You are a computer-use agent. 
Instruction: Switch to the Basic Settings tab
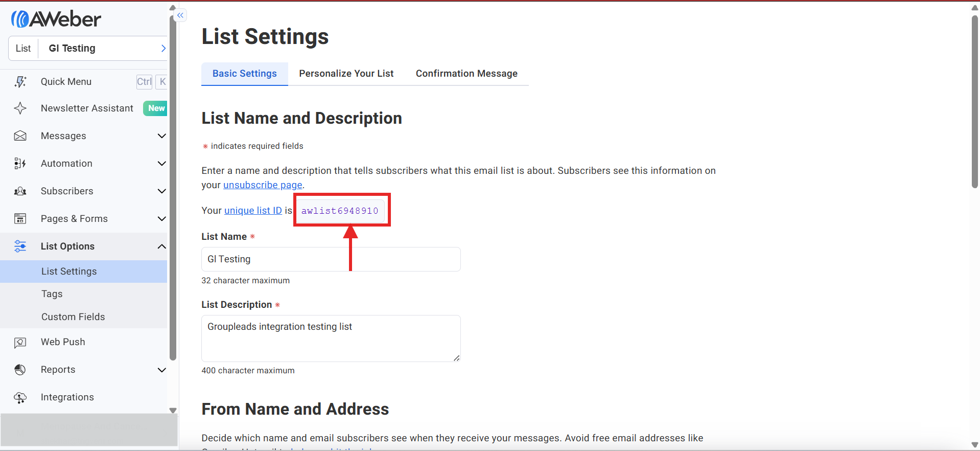(x=245, y=74)
